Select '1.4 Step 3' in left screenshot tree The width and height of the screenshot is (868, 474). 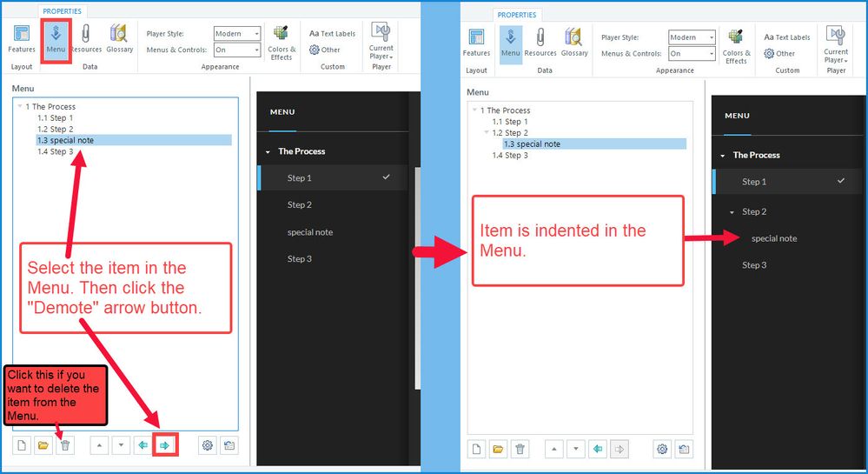(56, 152)
